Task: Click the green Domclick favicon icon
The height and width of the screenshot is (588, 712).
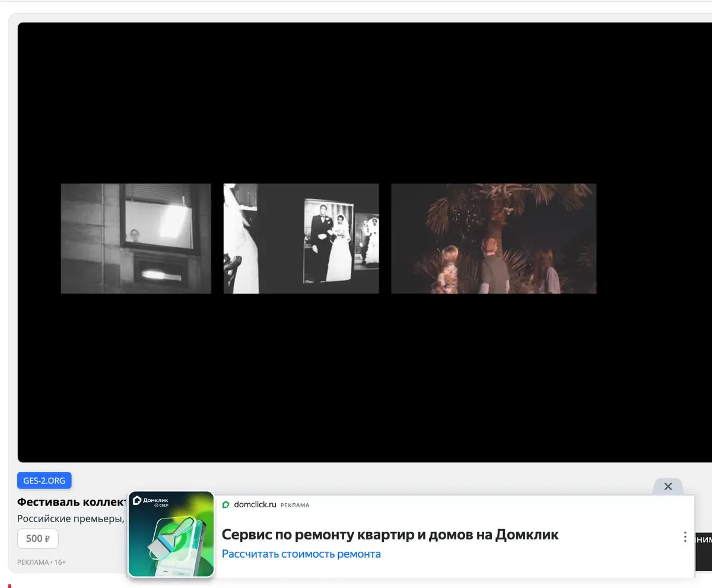Action: [x=225, y=505]
